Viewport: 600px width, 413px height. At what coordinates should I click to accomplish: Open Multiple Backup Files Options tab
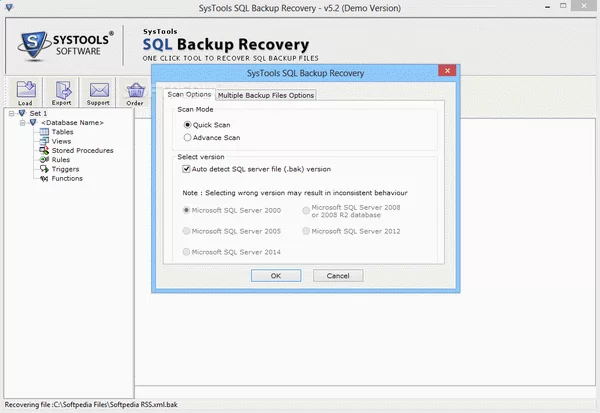(x=266, y=95)
